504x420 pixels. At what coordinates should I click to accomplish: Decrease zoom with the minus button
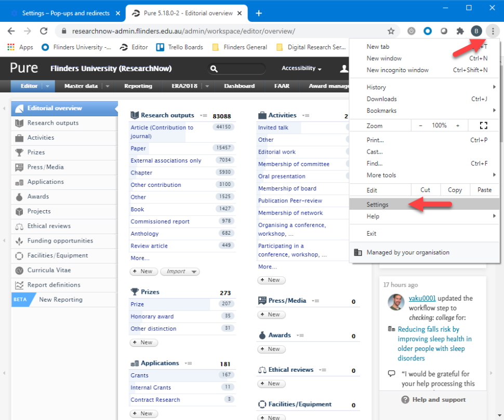click(420, 126)
